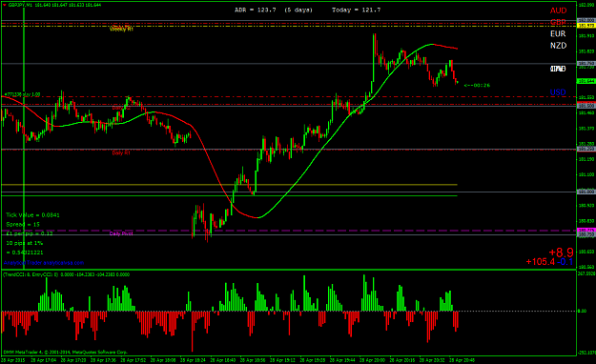596x364 pixels.
Task: Click the red triangle beside GBPJPY,M1
Action: (5, 6)
